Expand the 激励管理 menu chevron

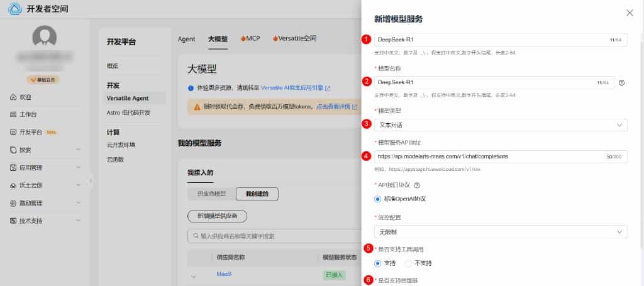(x=79, y=203)
